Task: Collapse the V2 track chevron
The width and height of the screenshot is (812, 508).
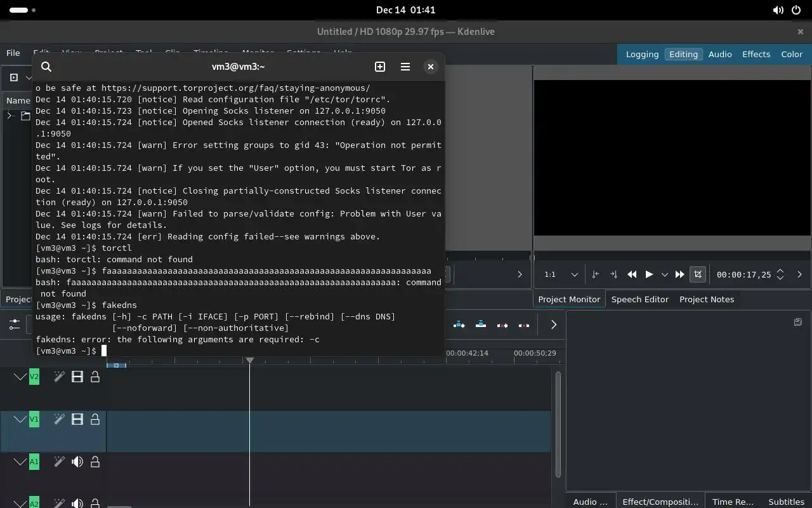Action: tap(20, 377)
